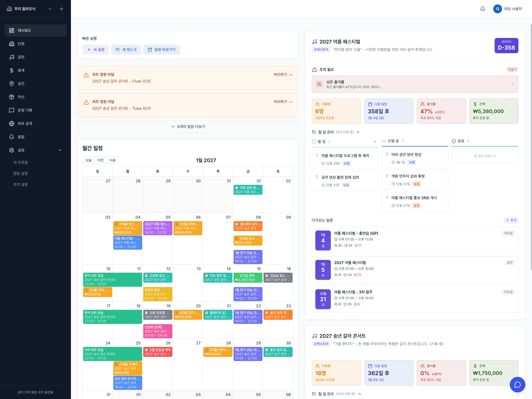This screenshot has height=399, width=532.
Task: Click the 데 user avatar circle
Action: coord(497,9)
